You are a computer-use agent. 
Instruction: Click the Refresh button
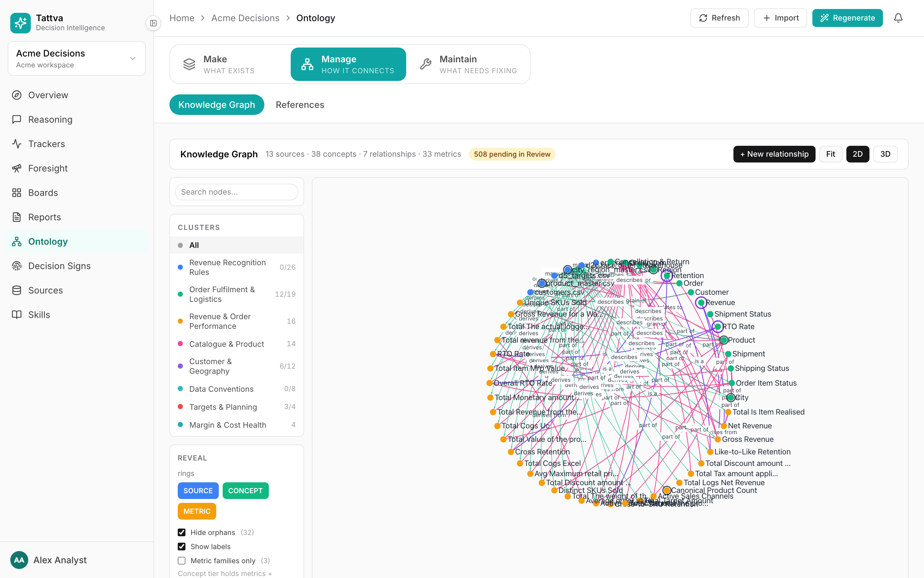click(x=719, y=18)
